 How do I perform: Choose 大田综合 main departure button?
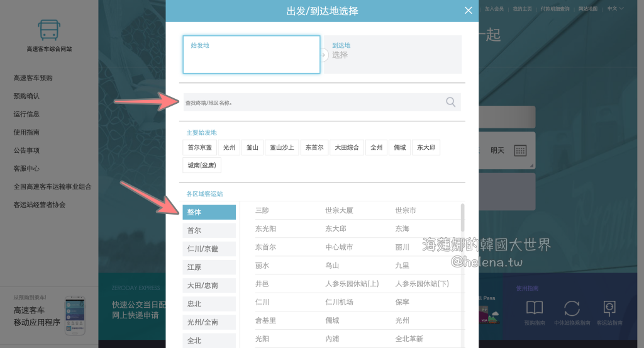347,147
